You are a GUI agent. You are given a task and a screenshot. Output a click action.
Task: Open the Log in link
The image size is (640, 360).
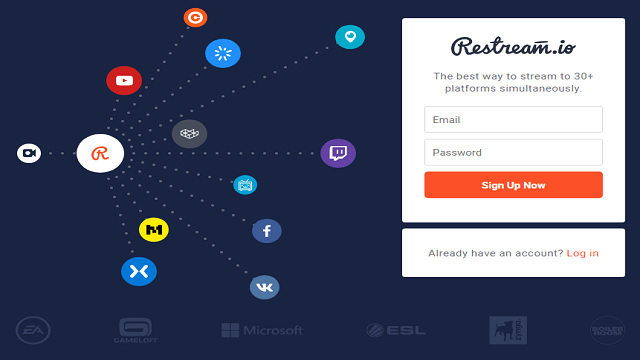(582, 253)
